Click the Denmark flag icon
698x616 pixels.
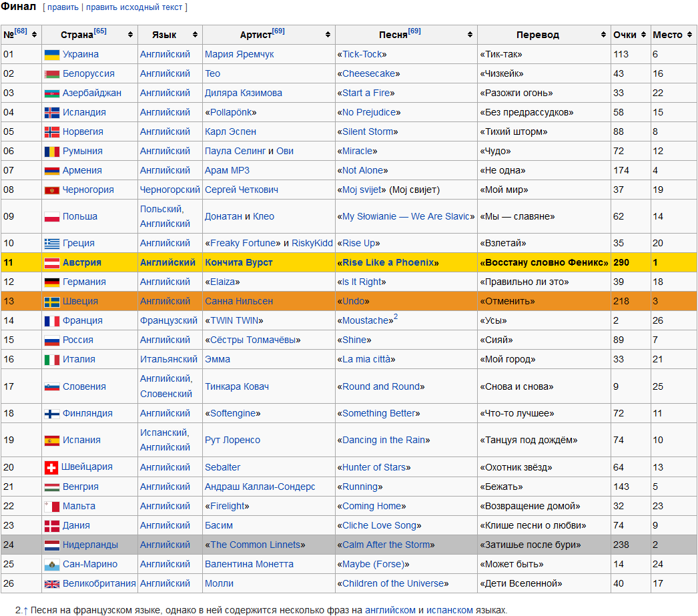(x=52, y=526)
